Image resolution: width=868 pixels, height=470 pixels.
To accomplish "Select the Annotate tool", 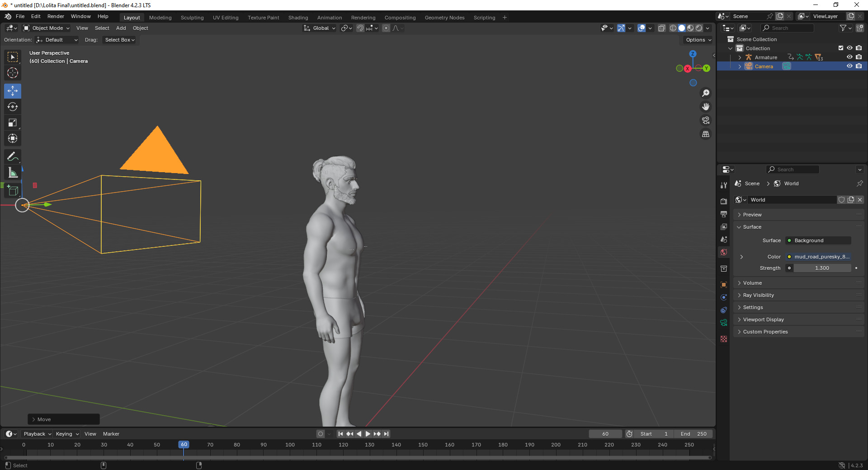I will (13, 156).
